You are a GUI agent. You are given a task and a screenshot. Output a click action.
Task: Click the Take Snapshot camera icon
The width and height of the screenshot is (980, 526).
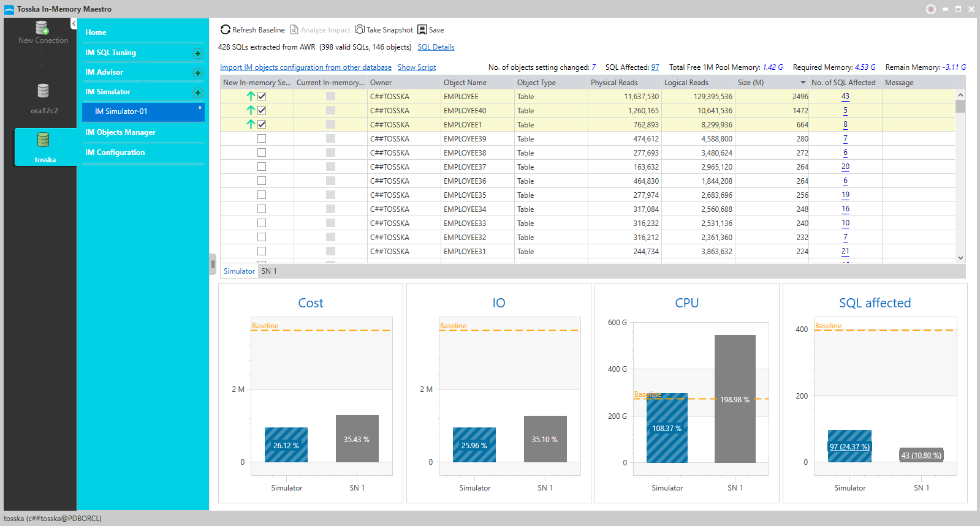(360, 29)
